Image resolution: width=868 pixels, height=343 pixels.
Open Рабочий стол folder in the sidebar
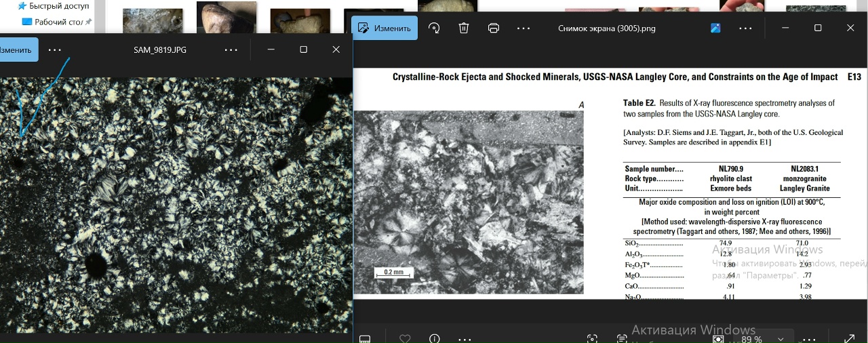click(x=58, y=22)
